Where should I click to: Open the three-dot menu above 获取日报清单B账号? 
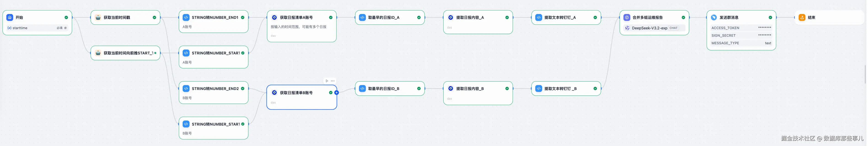pyautogui.click(x=332, y=81)
